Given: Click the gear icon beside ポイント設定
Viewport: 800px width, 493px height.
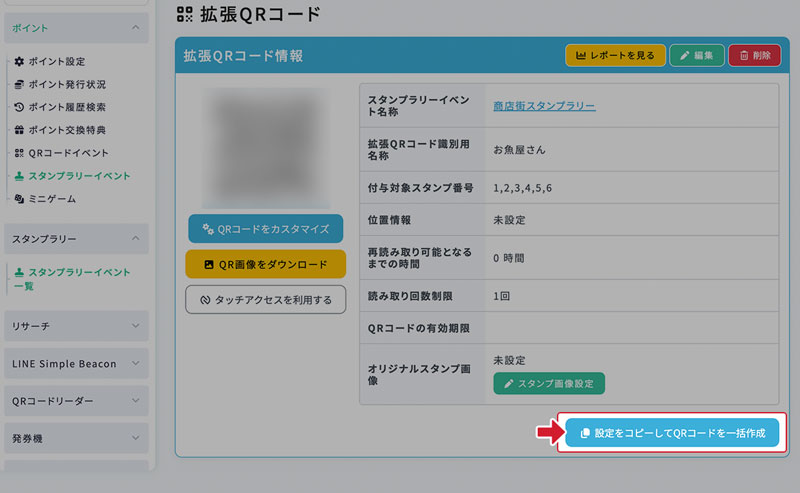Looking at the screenshot, I should click(x=19, y=62).
